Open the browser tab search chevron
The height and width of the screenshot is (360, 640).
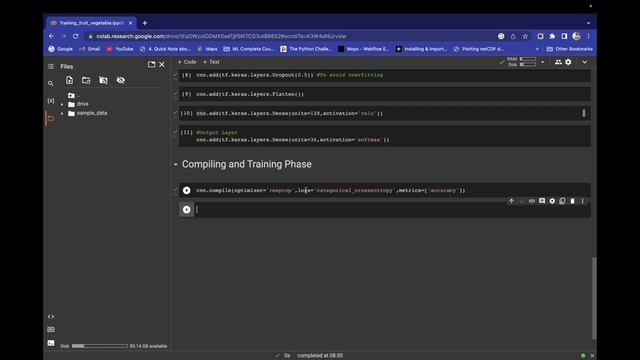coord(588,23)
